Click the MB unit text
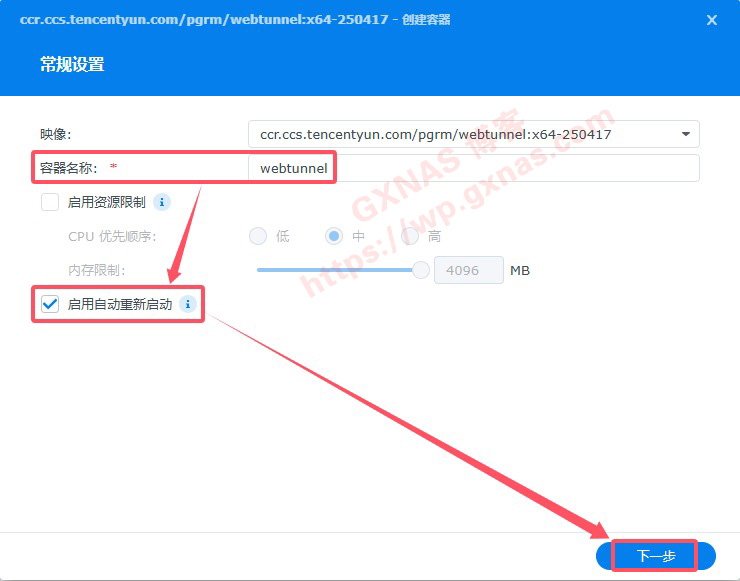Image resolution: width=740 pixels, height=581 pixels. 520,270
